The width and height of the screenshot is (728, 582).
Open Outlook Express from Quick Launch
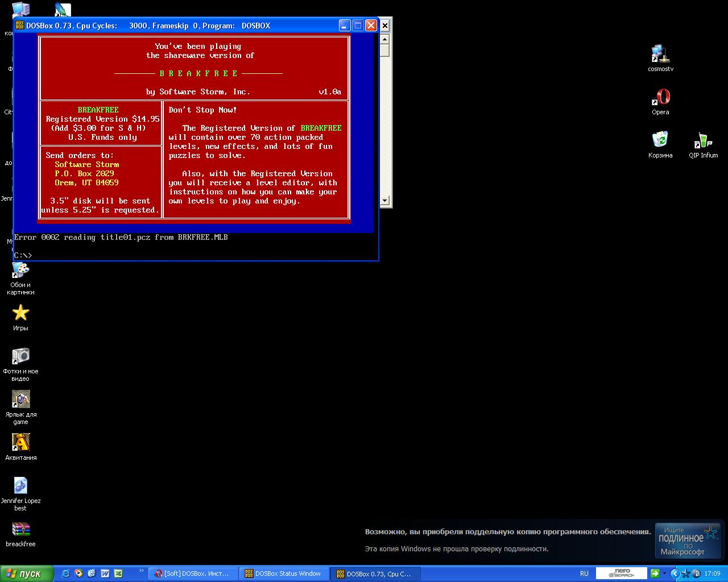point(92,573)
